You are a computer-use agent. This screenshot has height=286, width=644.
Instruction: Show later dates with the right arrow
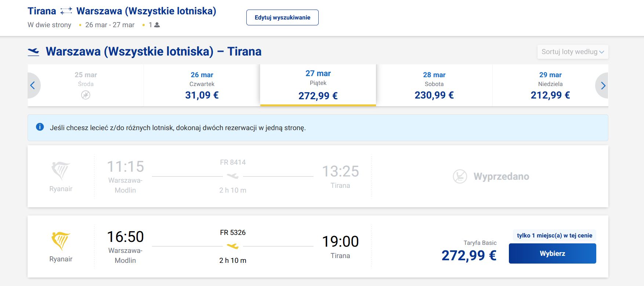pyautogui.click(x=603, y=86)
